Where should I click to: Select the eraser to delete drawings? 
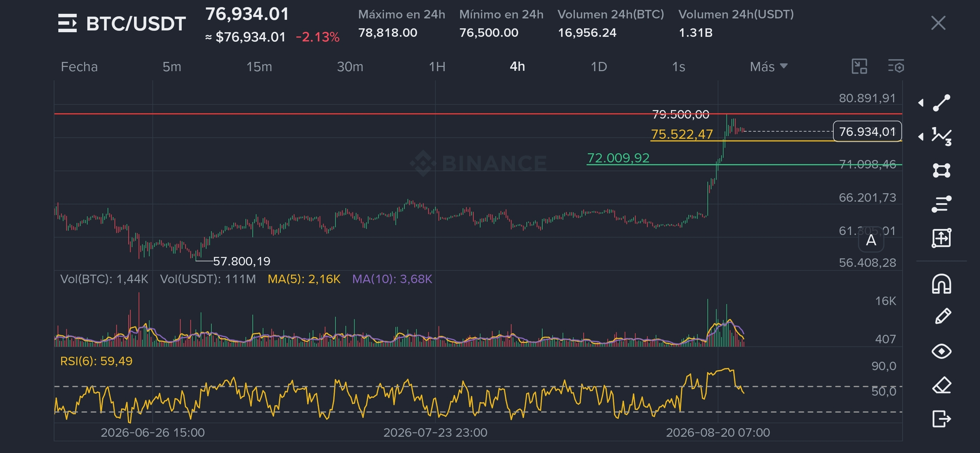point(941,385)
